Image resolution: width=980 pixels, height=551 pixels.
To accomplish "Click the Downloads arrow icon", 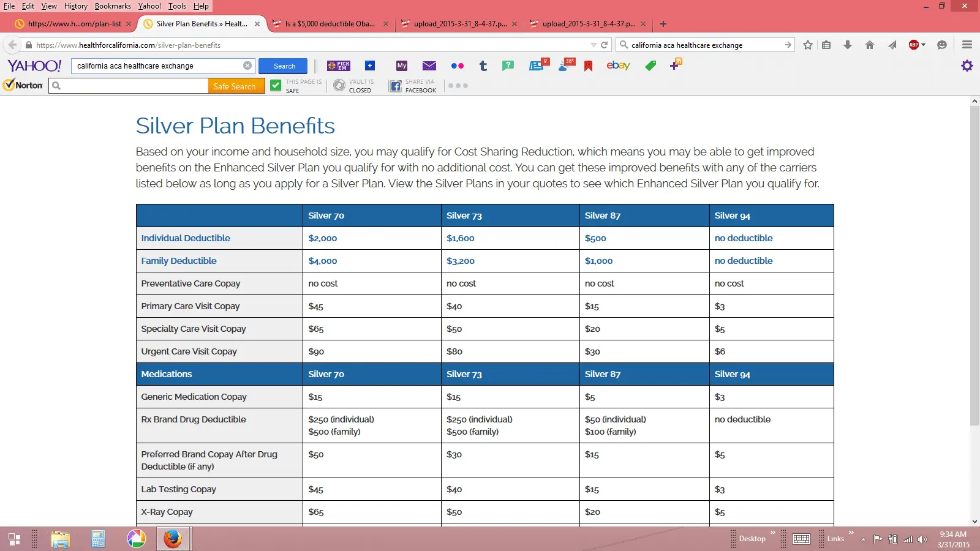I will pyautogui.click(x=848, y=45).
